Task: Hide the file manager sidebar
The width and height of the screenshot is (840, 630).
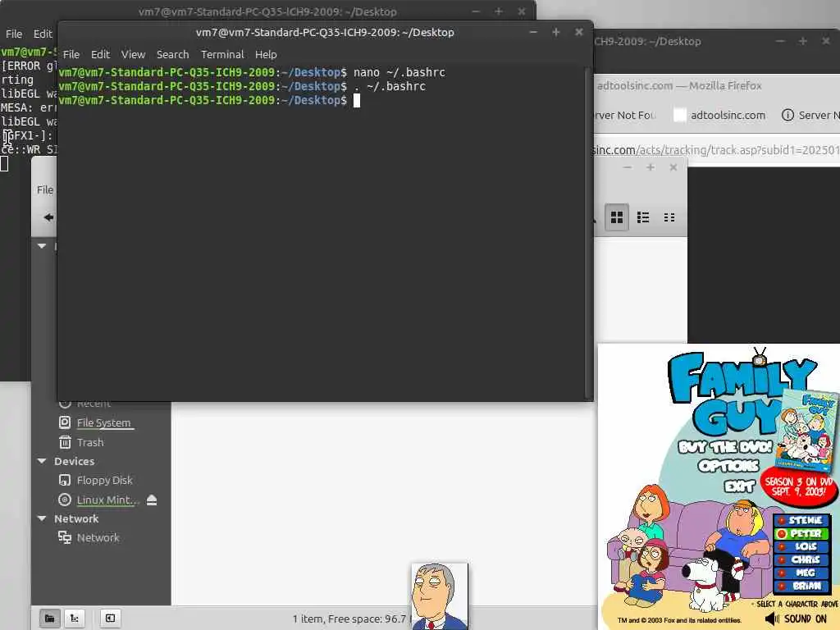Action: pyautogui.click(x=110, y=619)
